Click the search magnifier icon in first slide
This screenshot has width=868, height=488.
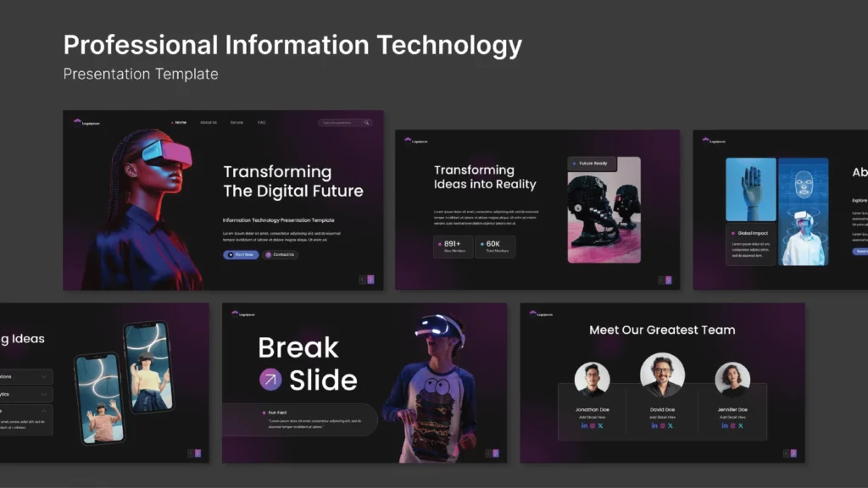pyautogui.click(x=366, y=123)
